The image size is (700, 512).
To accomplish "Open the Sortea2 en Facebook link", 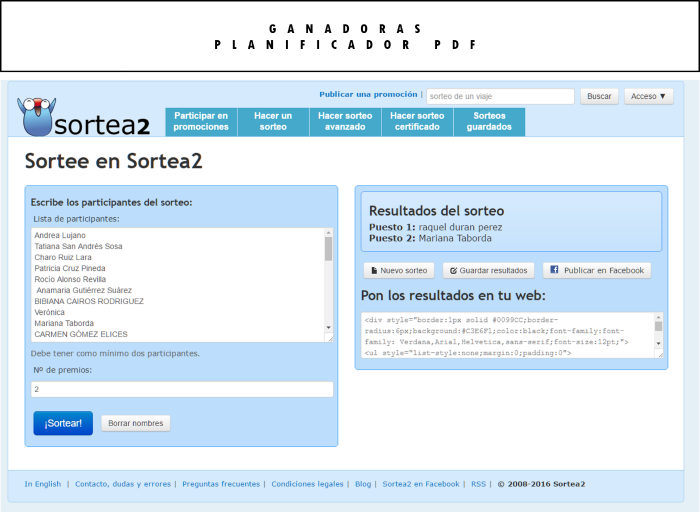I will tap(421, 484).
